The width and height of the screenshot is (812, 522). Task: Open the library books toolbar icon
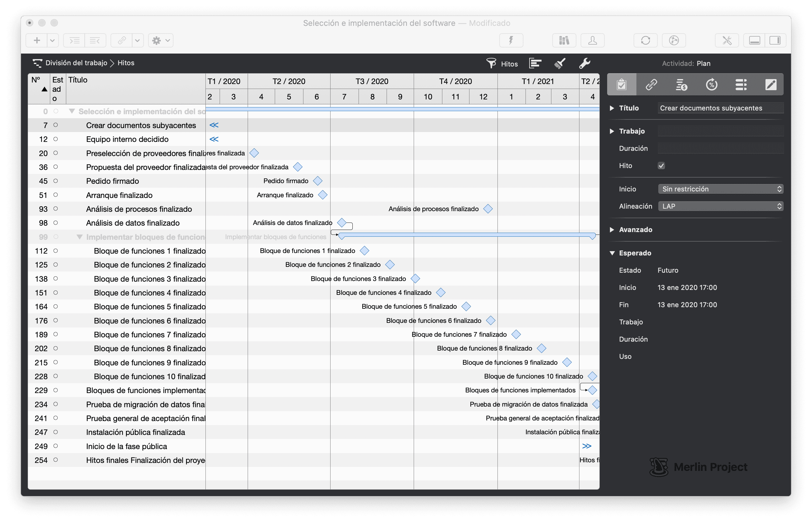564,41
